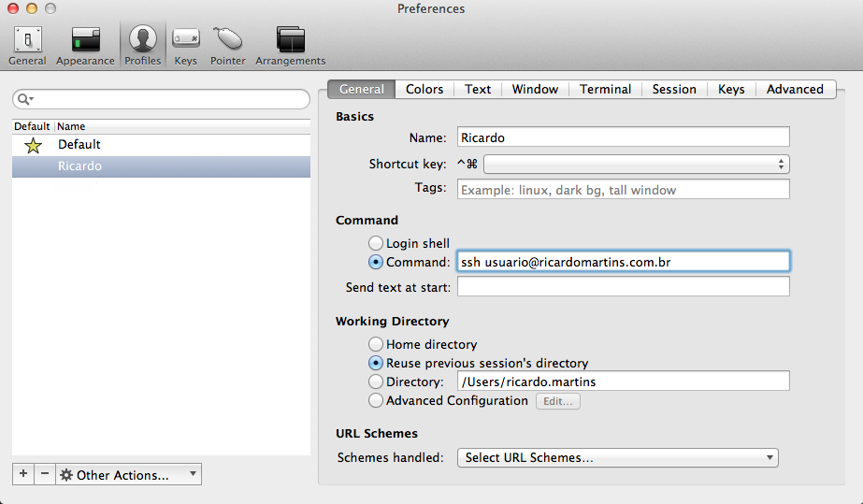
Task: Click the Command text field with ssh
Action: coord(623,262)
